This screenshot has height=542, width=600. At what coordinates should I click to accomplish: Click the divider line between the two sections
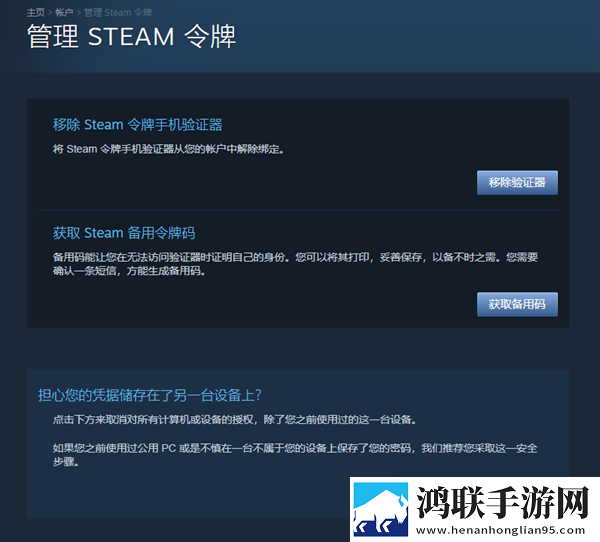298,210
